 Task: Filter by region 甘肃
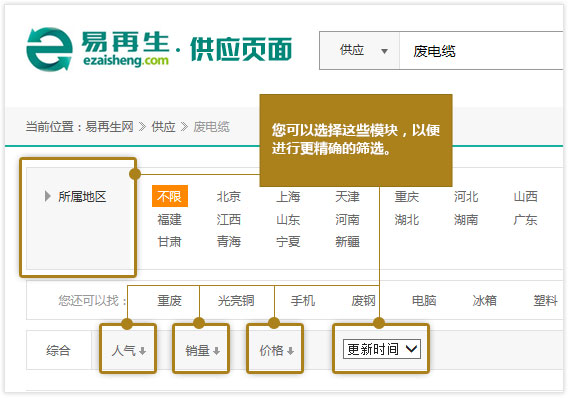coord(169,241)
